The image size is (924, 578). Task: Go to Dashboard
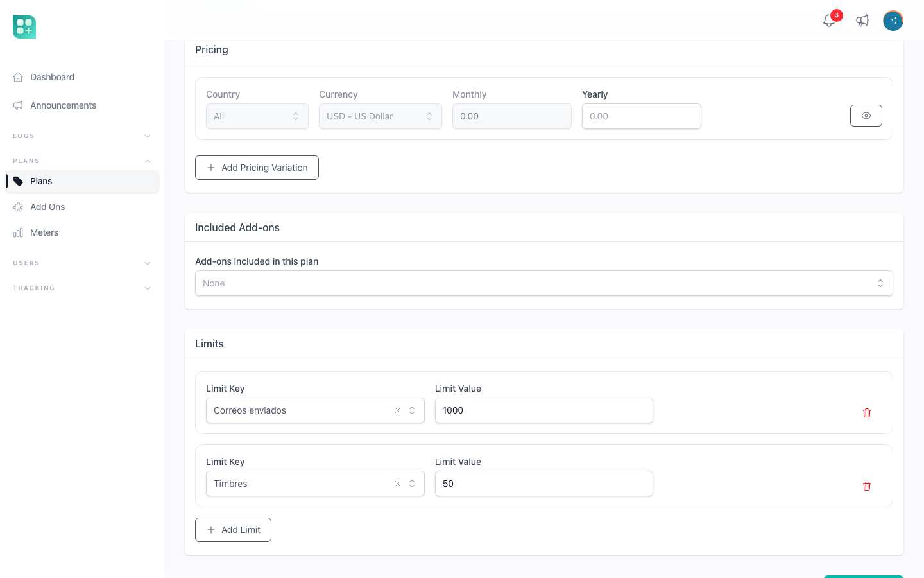point(82,77)
